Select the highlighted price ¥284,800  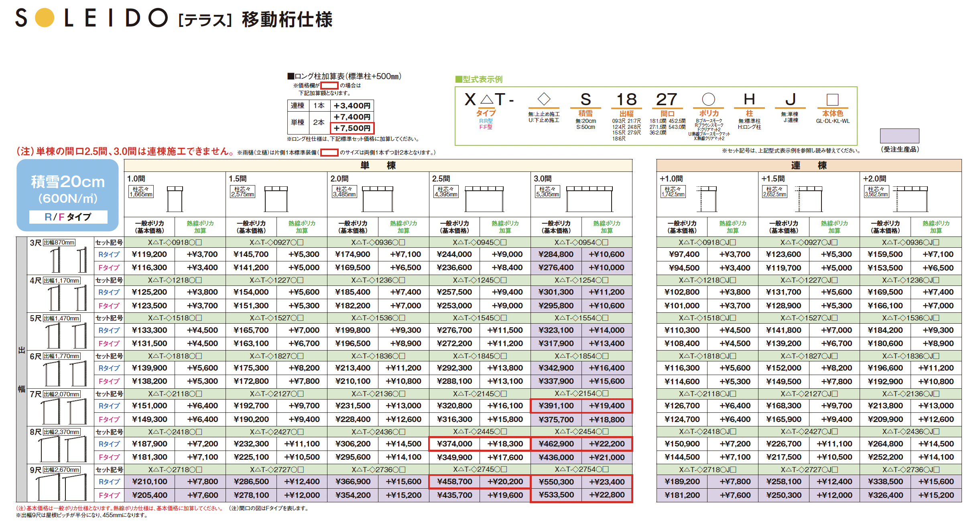556,254
